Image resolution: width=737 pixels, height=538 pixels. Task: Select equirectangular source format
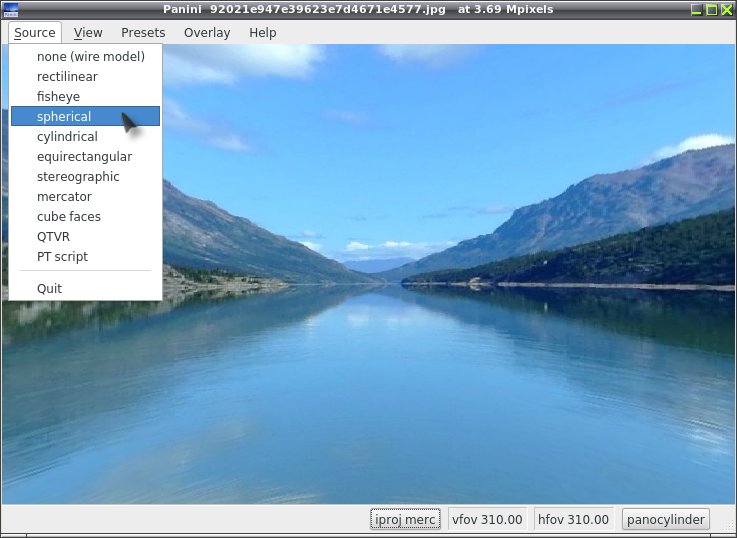(x=86, y=156)
